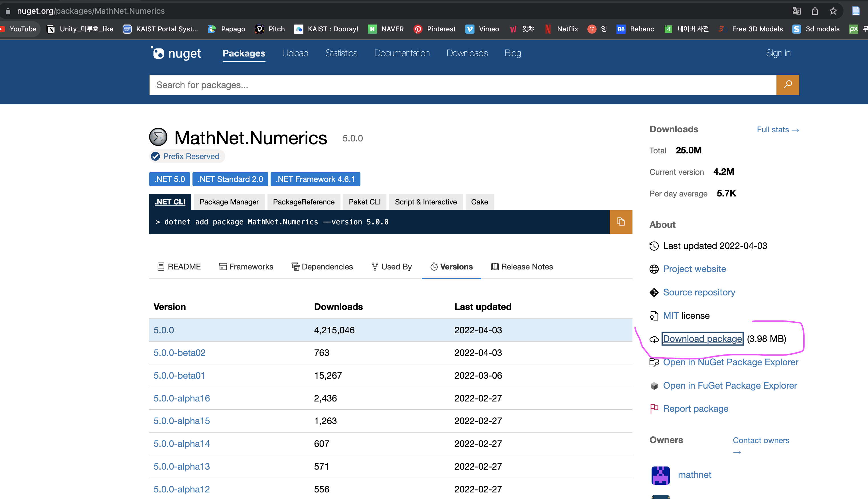Screen dimensions: 868x499
Task: Click the mathnet owner avatar
Action: (x=660, y=475)
